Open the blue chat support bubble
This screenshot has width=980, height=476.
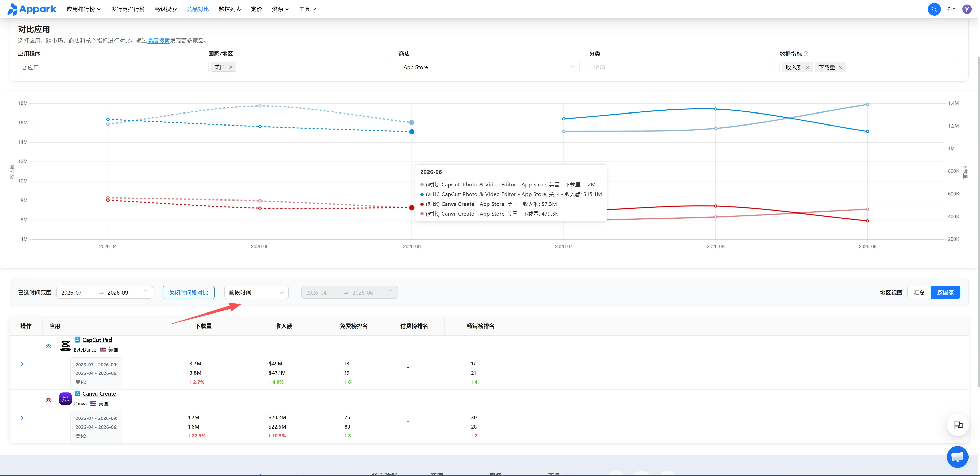[957, 457]
